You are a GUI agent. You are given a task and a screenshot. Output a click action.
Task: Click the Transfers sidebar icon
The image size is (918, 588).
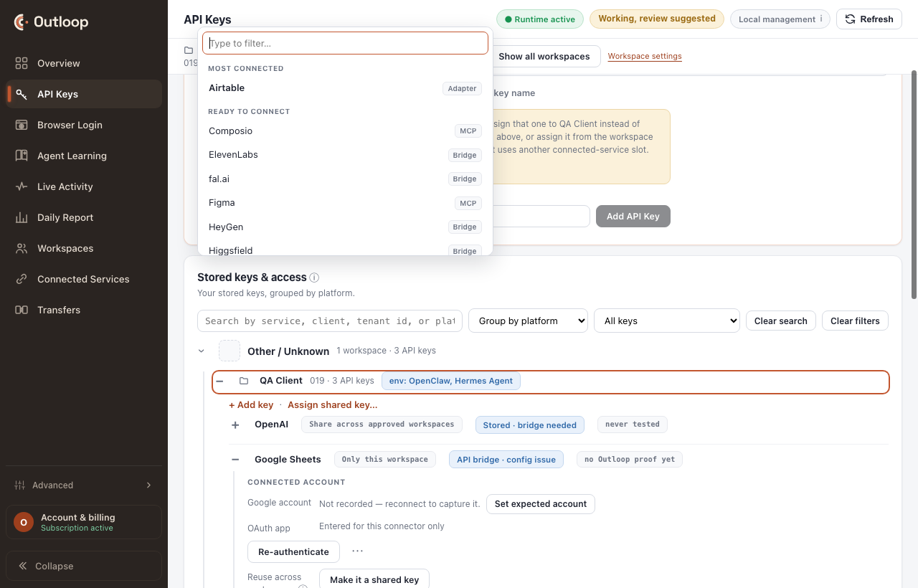[22, 310]
